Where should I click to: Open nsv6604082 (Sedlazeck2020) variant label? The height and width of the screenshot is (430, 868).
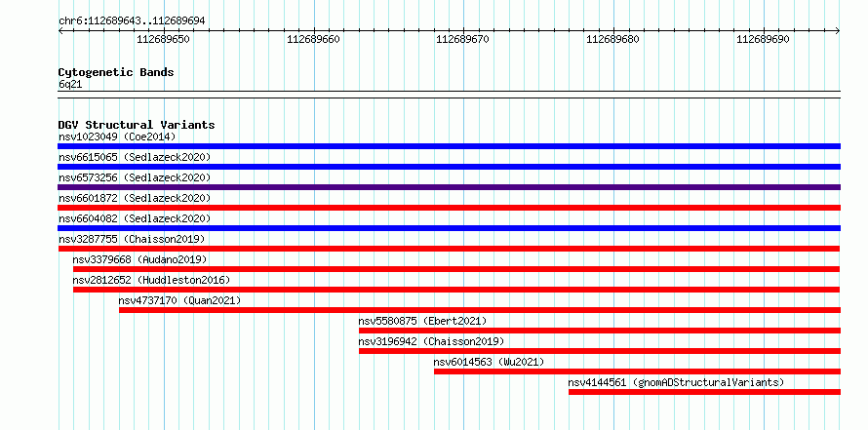pos(135,218)
